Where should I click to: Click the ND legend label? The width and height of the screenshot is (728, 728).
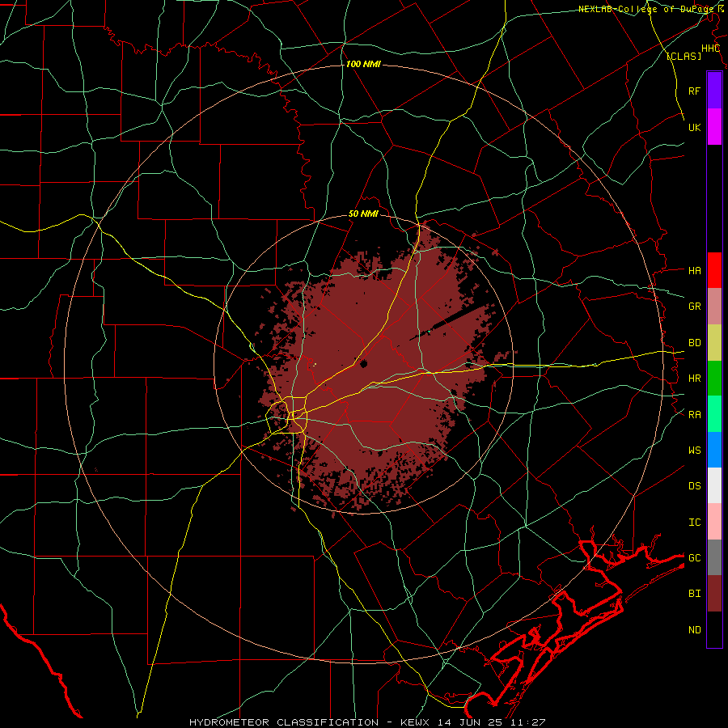694,630
